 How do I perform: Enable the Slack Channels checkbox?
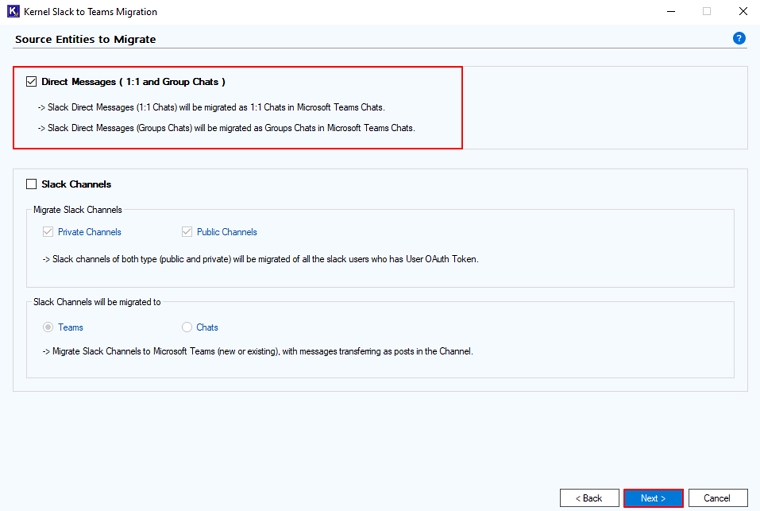(32, 184)
